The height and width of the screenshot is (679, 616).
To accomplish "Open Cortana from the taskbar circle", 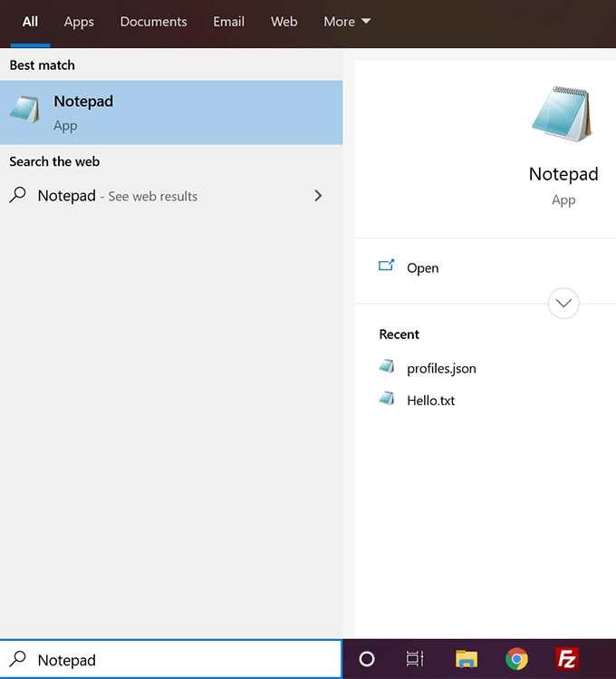I will (367, 659).
